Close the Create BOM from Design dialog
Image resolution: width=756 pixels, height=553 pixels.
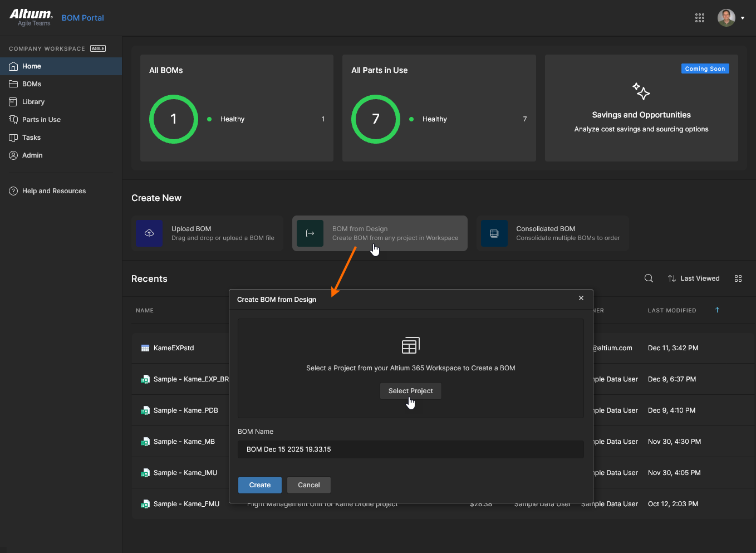[581, 298]
